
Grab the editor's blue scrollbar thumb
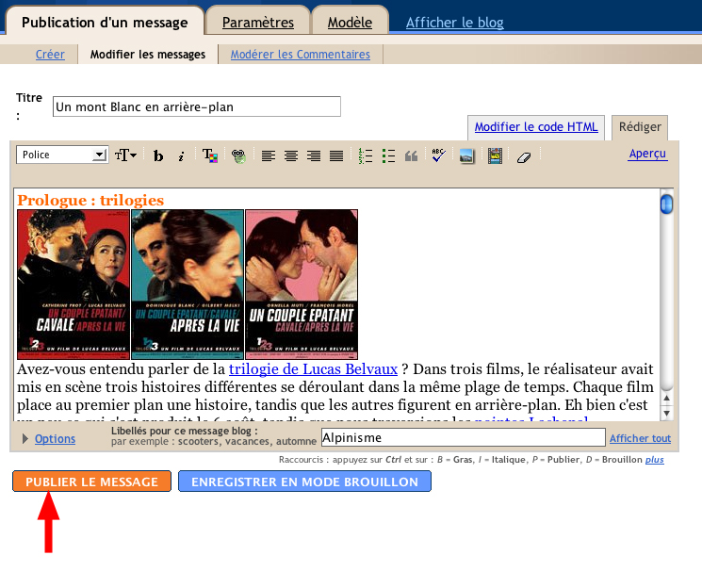(666, 204)
